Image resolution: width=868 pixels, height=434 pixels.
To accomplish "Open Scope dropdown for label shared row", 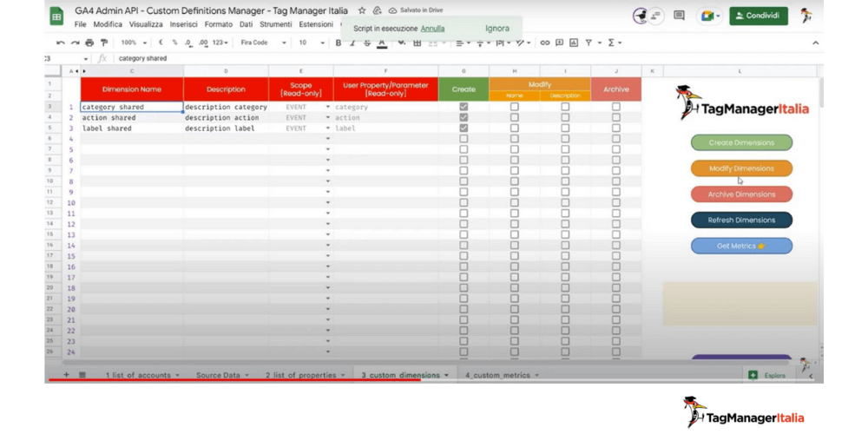I will [x=328, y=128].
